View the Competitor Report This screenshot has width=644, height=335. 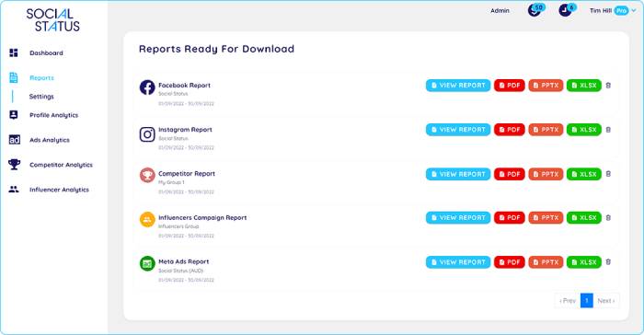tap(458, 174)
